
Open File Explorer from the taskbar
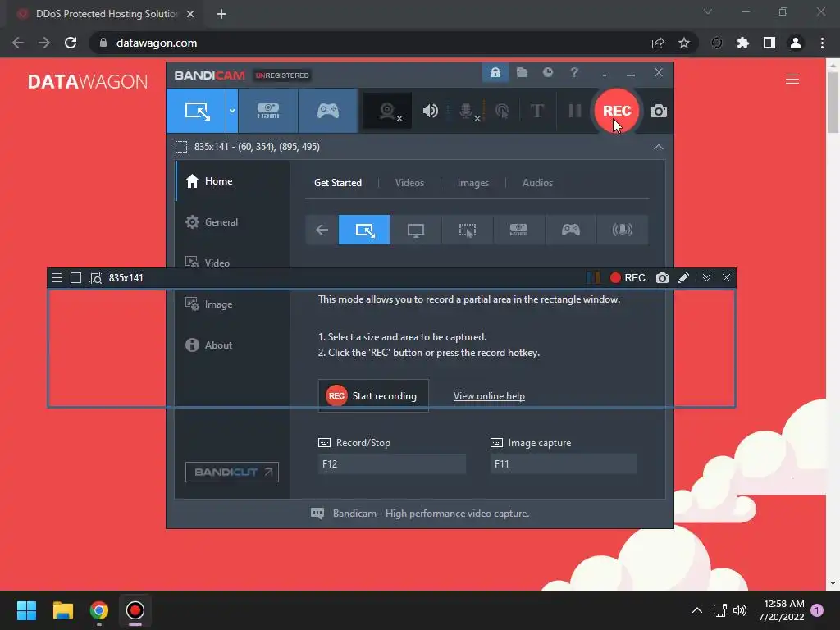pos(62,610)
